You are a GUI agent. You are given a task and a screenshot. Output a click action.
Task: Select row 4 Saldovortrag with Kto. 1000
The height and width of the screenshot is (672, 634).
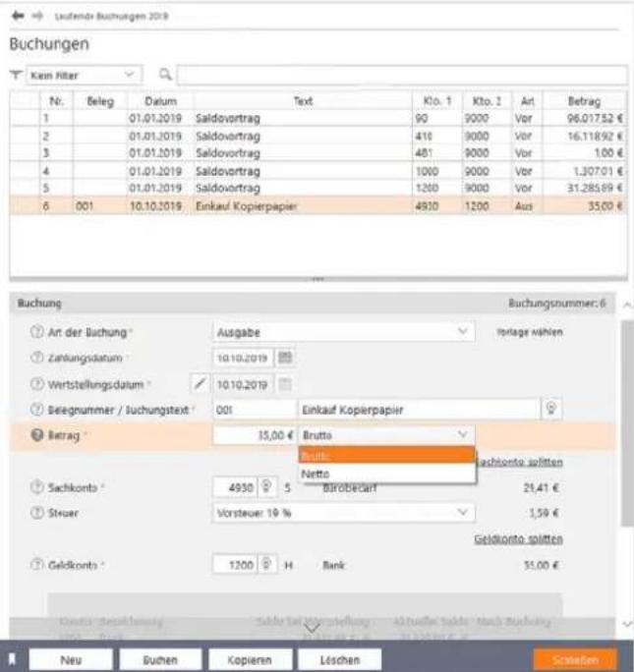point(318,171)
